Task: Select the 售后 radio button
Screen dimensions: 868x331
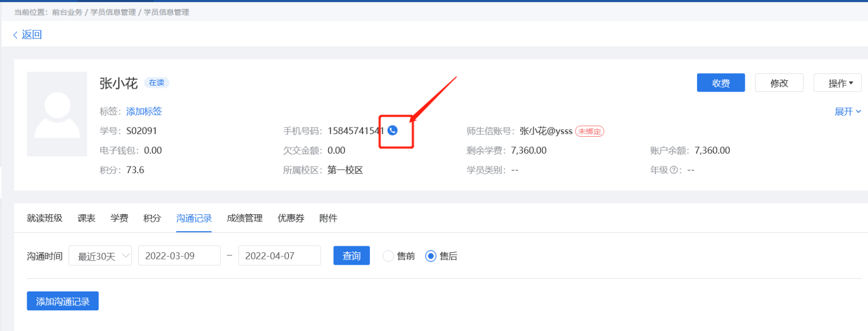Action: pyautogui.click(x=431, y=256)
